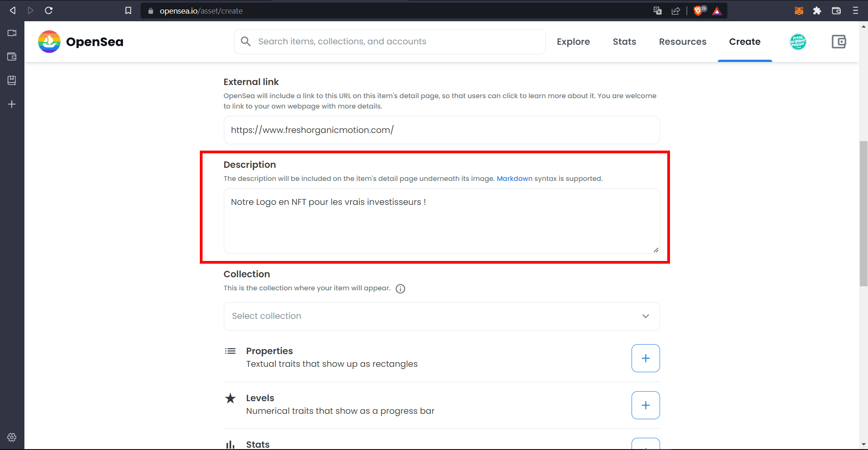Add Levels with the plus button

pyautogui.click(x=646, y=405)
